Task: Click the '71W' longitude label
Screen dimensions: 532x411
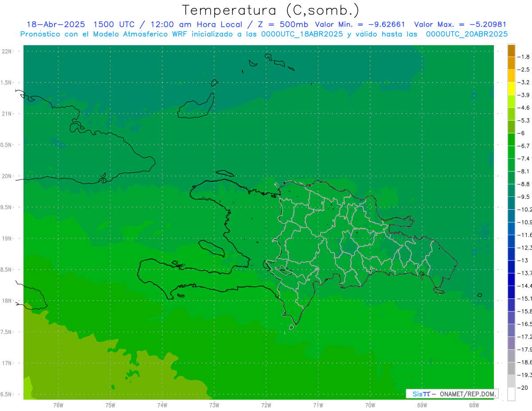Action: [318, 405]
